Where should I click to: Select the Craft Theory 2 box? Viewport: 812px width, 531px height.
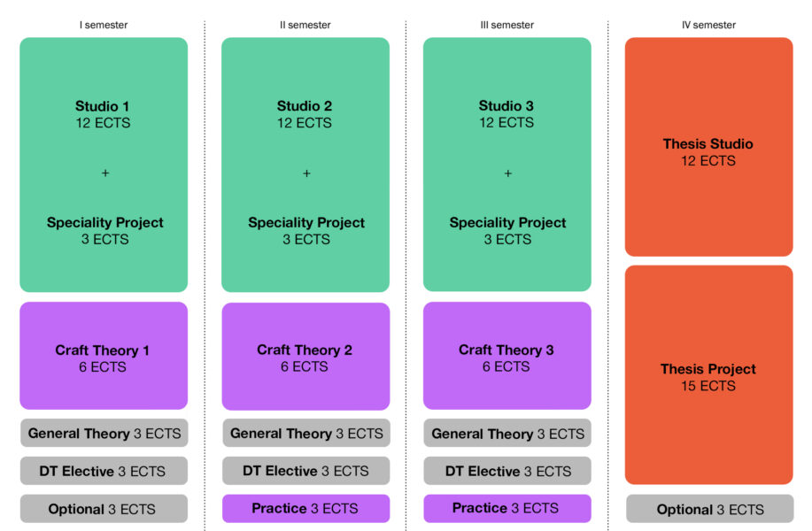point(305,356)
